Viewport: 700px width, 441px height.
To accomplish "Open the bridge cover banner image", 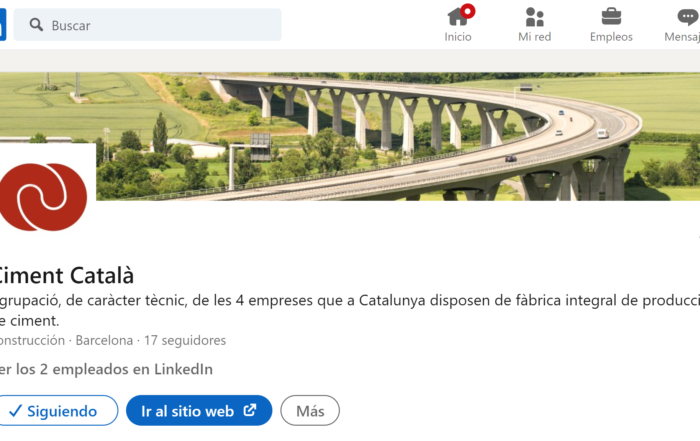I will coord(397,136).
